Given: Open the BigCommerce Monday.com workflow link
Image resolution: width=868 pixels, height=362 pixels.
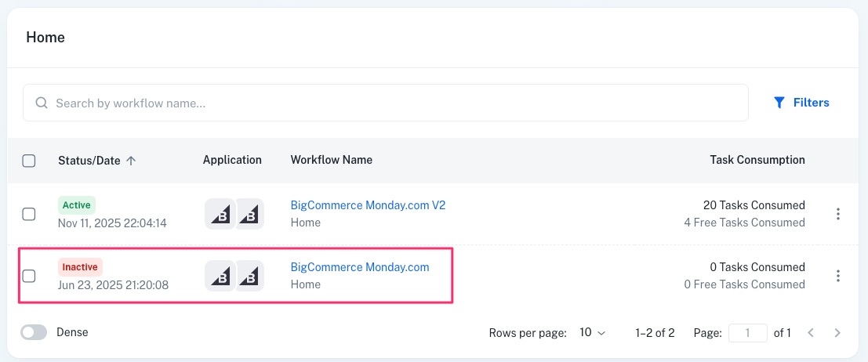Looking at the screenshot, I should [x=360, y=267].
